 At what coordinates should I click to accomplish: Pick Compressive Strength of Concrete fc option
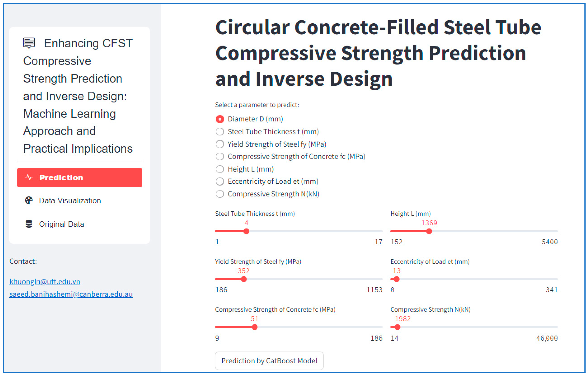point(220,156)
